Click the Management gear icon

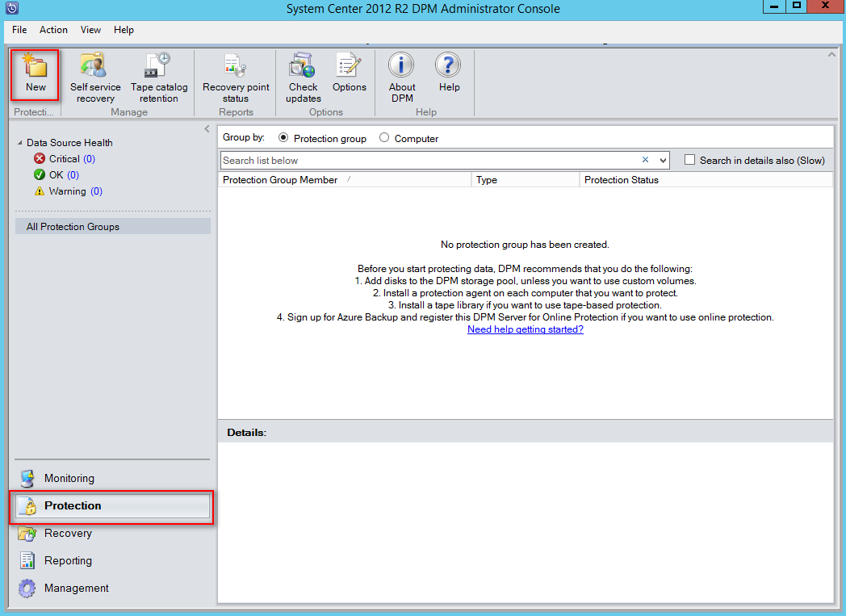click(x=27, y=589)
